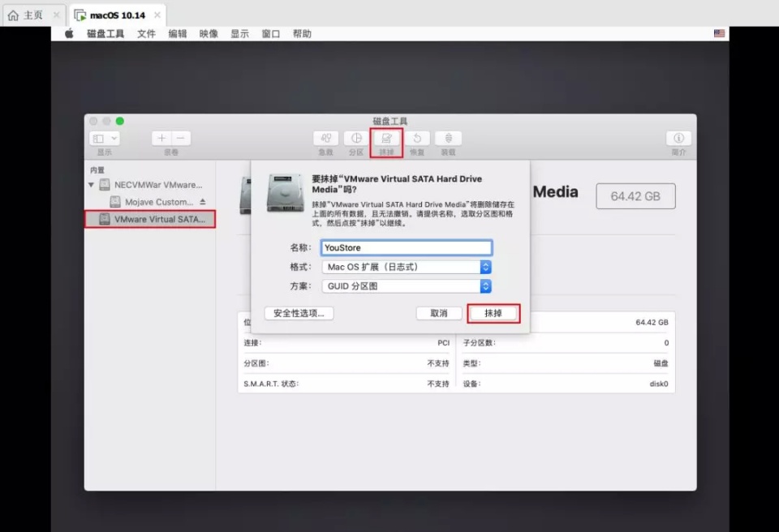This screenshot has width=779, height=532.
Task: Open the Apple menu
Action: pos(69,33)
